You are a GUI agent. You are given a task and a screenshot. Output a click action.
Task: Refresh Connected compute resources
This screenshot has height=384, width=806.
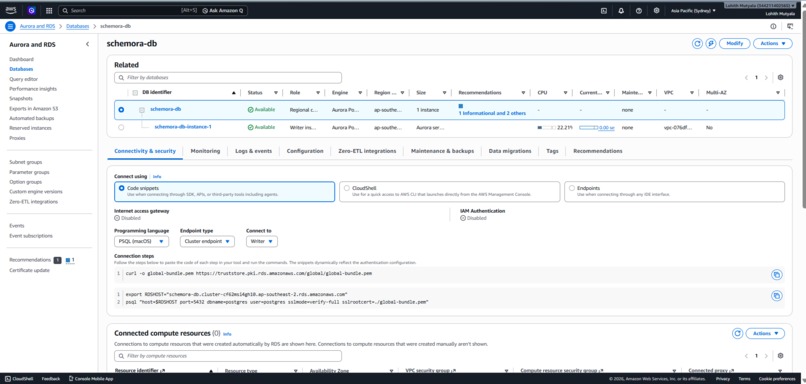[738, 333]
